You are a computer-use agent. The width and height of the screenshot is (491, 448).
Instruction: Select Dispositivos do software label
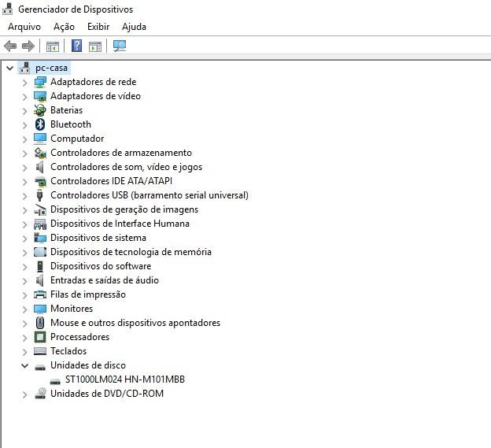point(101,266)
